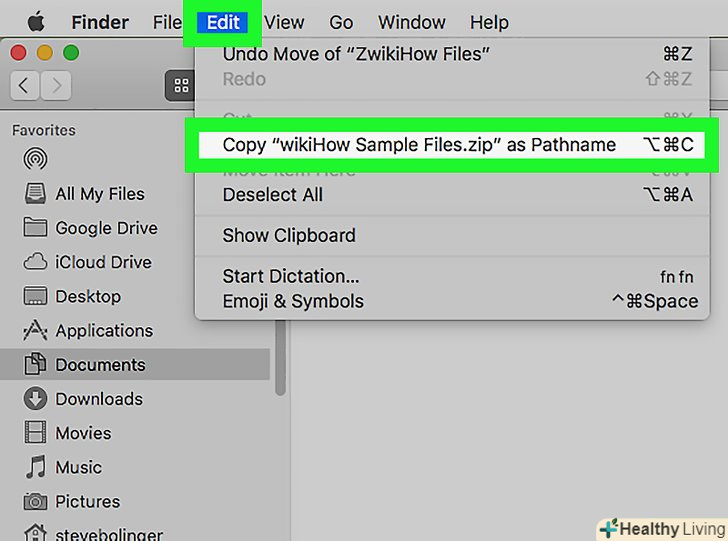
Task: Select Music label in sidebar
Action: [78, 467]
